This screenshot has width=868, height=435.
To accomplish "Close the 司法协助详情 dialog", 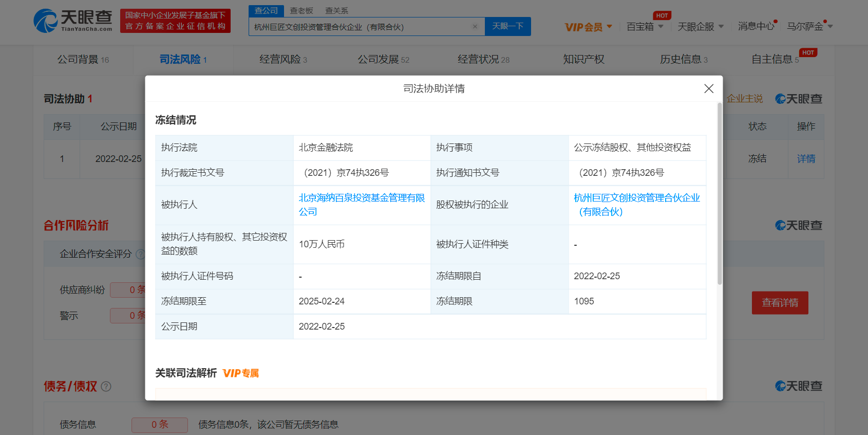I will 709,88.
